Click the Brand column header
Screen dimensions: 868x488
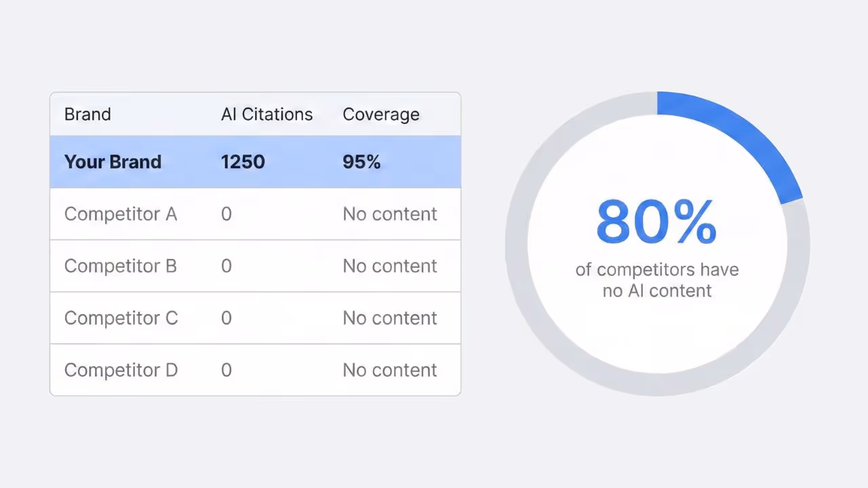pyautogui.click(x=87, y=114)
